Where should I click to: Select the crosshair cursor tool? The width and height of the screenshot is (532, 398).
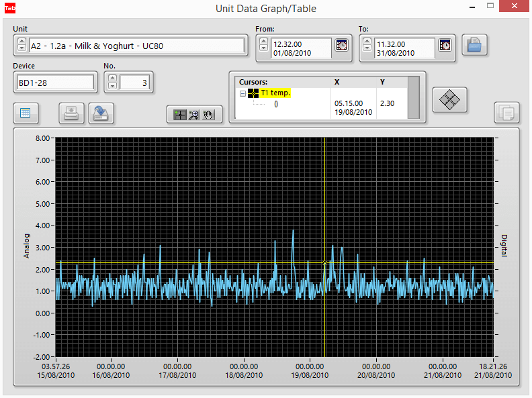180,115
